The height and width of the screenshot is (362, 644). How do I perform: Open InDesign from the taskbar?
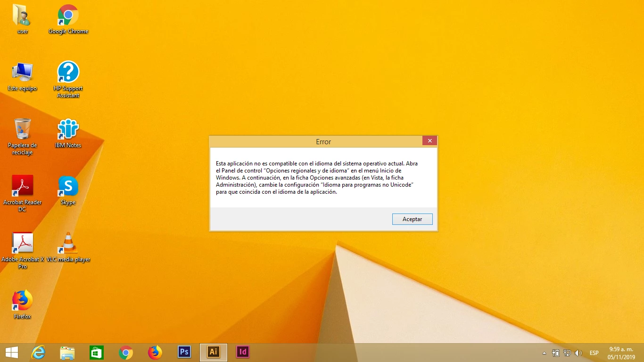click(x=243, y=352)
